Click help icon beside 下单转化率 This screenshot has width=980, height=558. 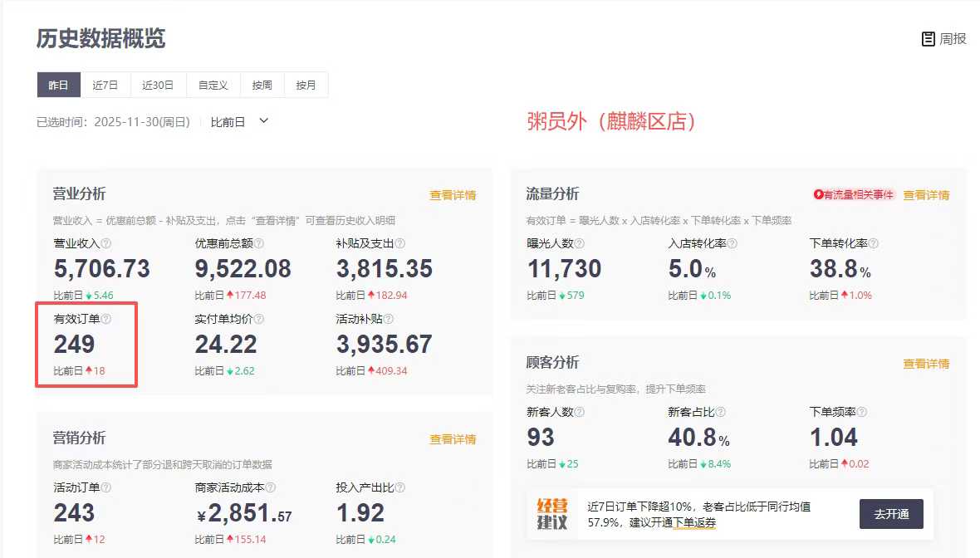point(874,244)
